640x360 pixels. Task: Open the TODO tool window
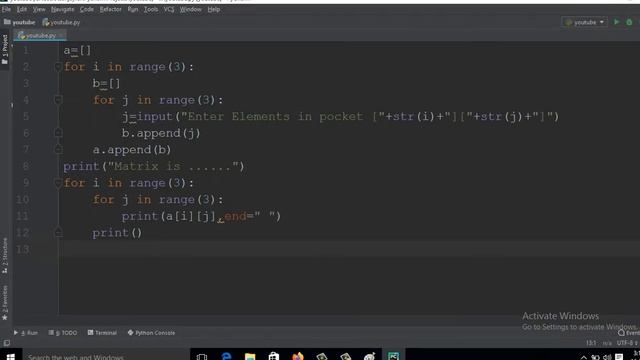coord(63,333)
